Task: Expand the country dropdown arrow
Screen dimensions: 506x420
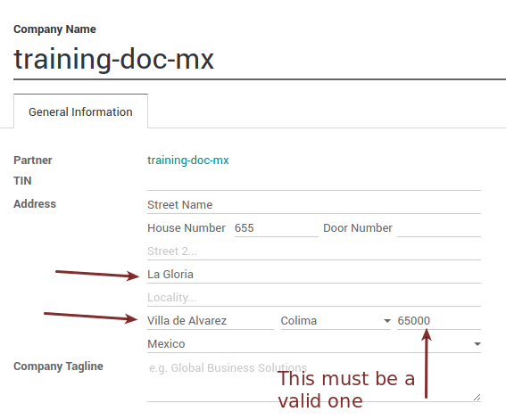Action: 477,344
